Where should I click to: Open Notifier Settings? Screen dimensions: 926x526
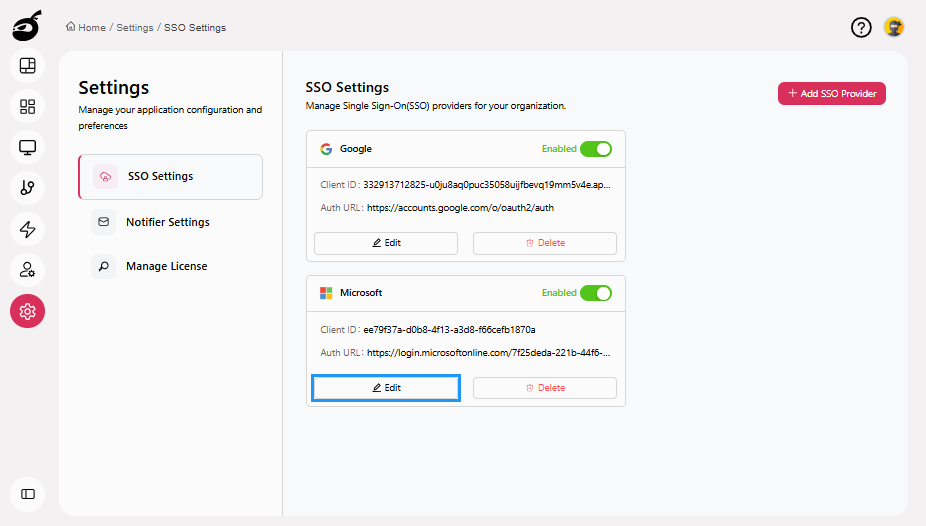coord(170,222)
